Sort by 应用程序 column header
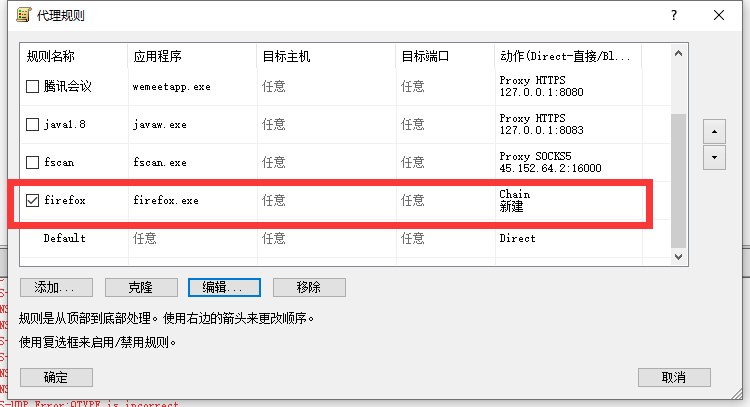This screenshot has height=407, width=750. click(x=190, y=56)
